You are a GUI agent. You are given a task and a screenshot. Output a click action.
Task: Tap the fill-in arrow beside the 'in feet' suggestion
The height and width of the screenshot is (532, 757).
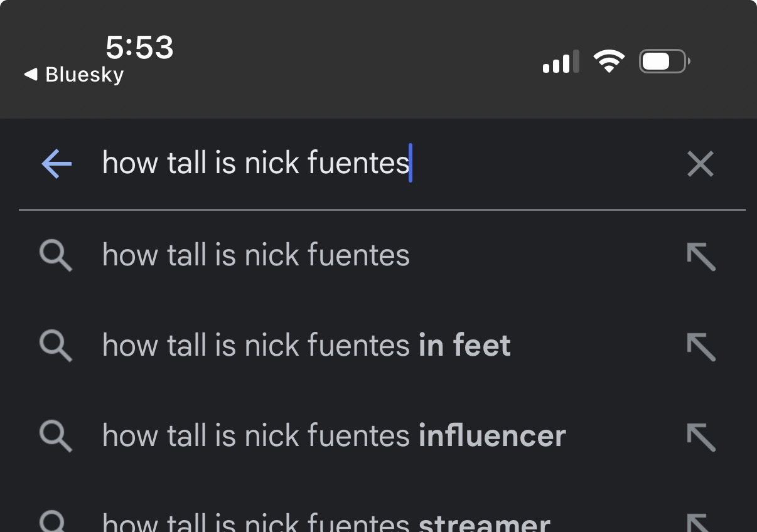701,347
